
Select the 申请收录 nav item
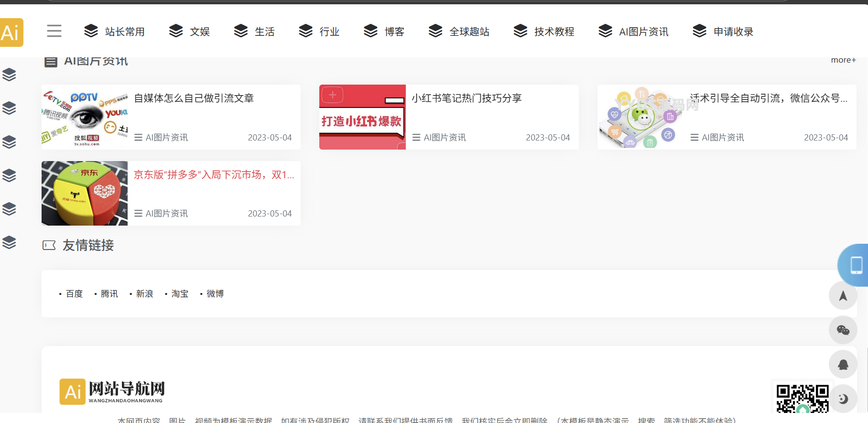723,32
